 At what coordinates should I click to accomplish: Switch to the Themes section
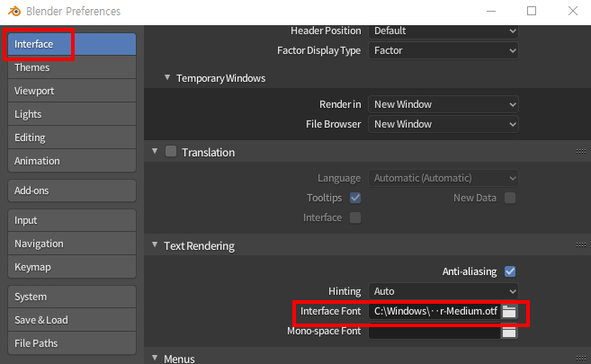pos(72,67)
